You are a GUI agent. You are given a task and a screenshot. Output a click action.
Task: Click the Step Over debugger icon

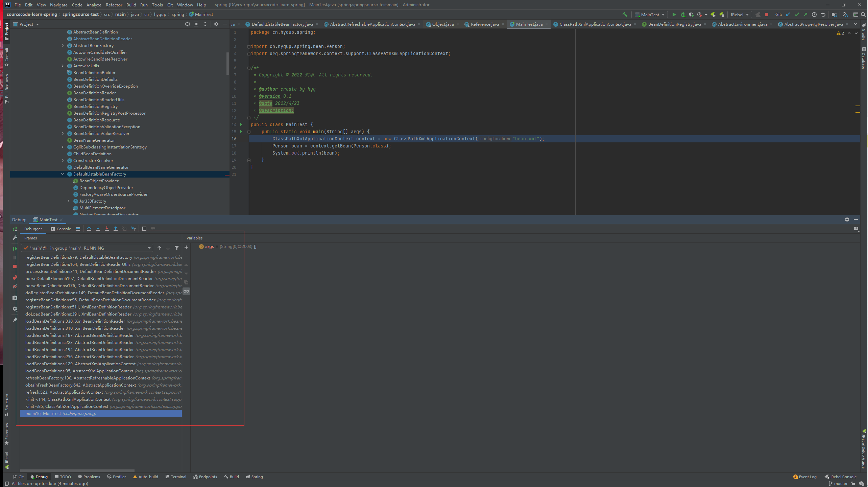(x=89, y=229)
